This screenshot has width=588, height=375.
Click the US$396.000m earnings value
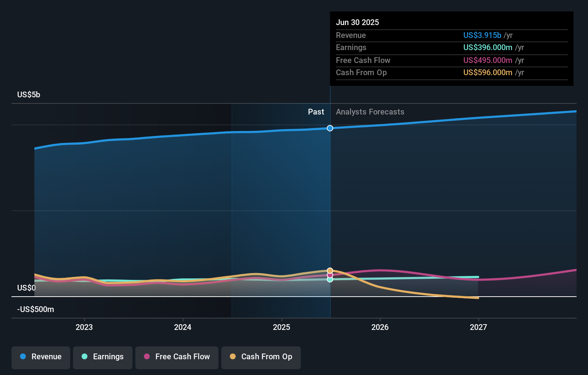488,47
